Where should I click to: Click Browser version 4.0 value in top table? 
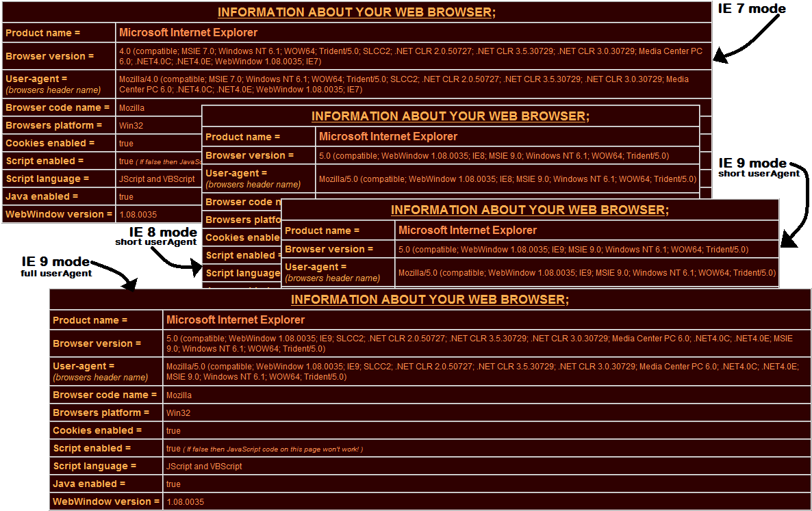coord(410,55)
